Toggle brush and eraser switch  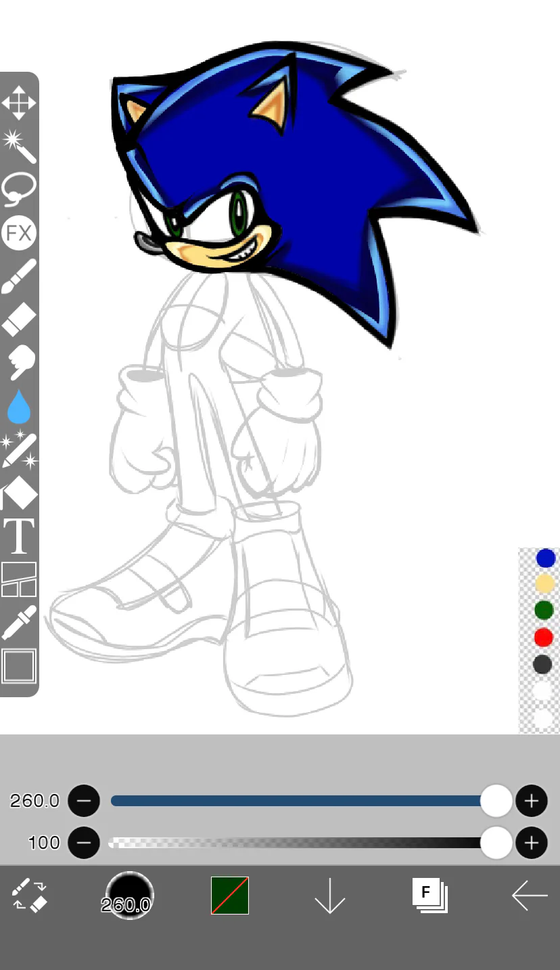tap(30, 895)
